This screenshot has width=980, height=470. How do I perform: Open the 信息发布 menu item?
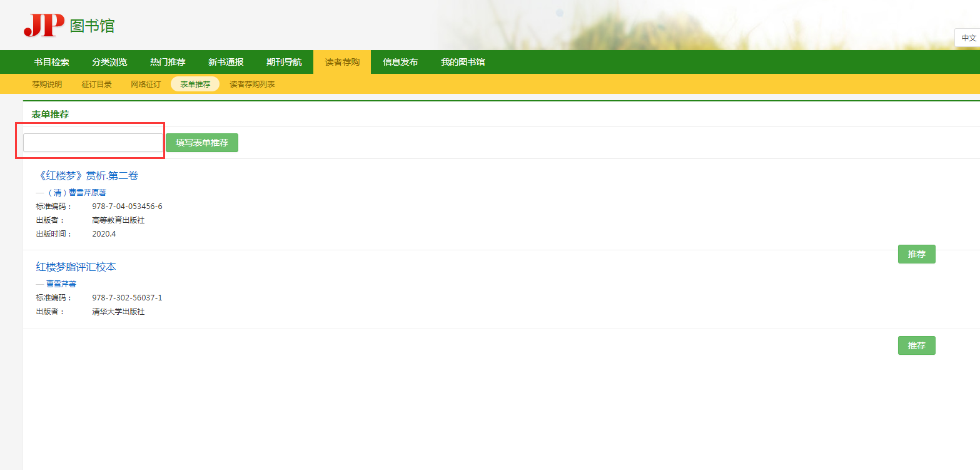(x=400, y=62)
